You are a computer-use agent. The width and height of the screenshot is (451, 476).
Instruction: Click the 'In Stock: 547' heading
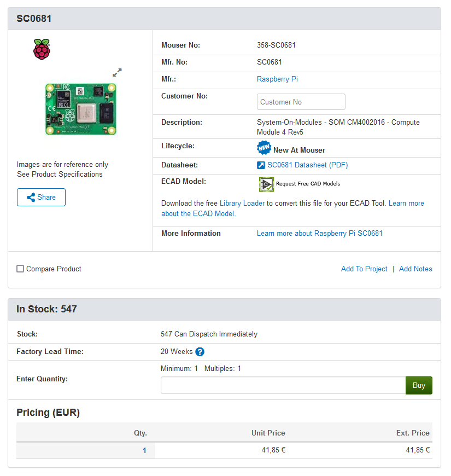pyautogui.click(x=46, y=309)
